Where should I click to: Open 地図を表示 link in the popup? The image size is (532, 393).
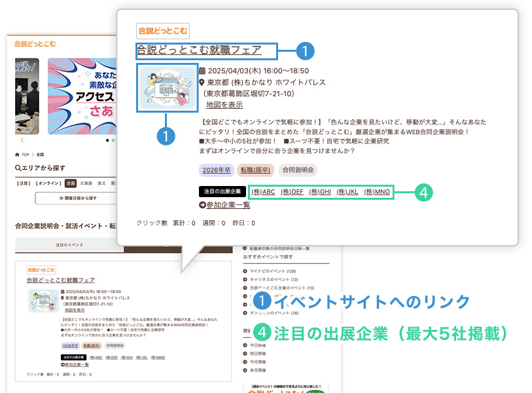pos(224,105)
